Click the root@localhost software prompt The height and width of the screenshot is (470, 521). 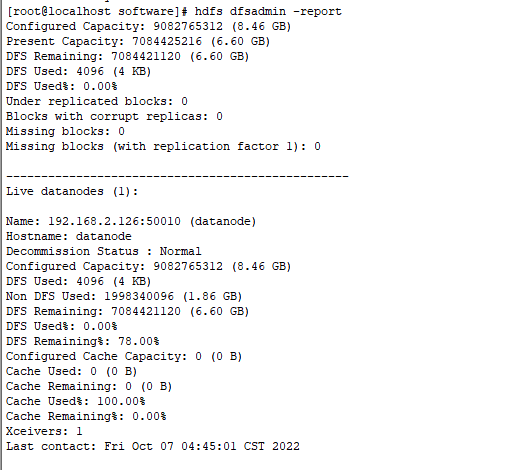pos(97,11)
